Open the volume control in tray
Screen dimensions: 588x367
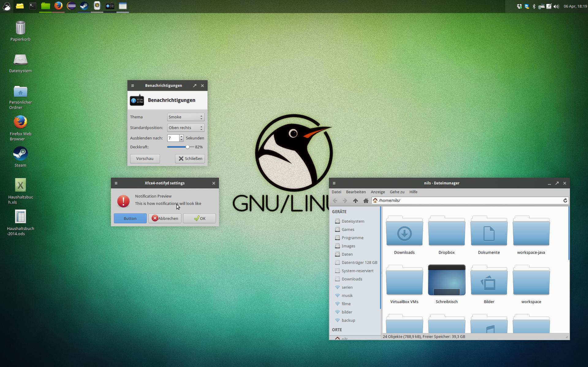click(556, 6)
